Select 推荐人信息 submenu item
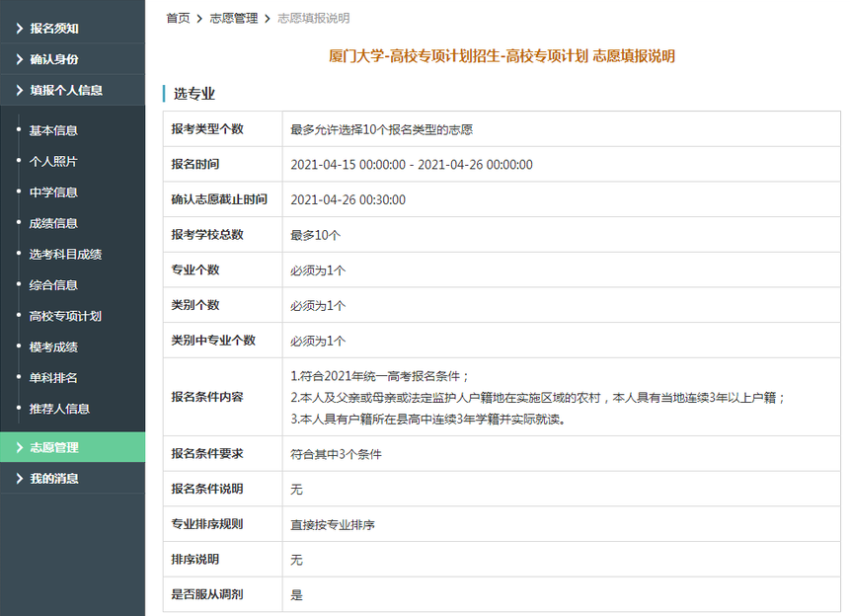This screenshot has height=616, width=850. pyautogui.click(x=59, y=409)
